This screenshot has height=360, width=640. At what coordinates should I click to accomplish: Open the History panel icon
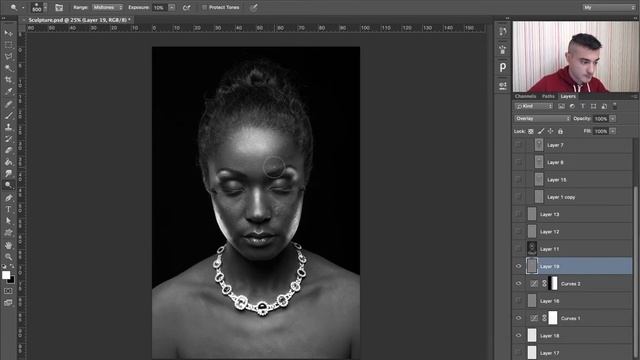[x=502, y=31]
